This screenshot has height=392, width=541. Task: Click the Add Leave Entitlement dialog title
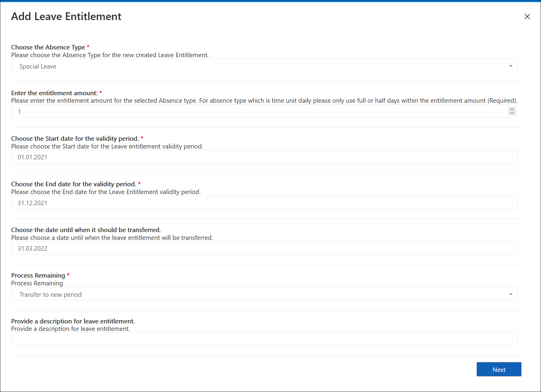click(x=66, y=16)
